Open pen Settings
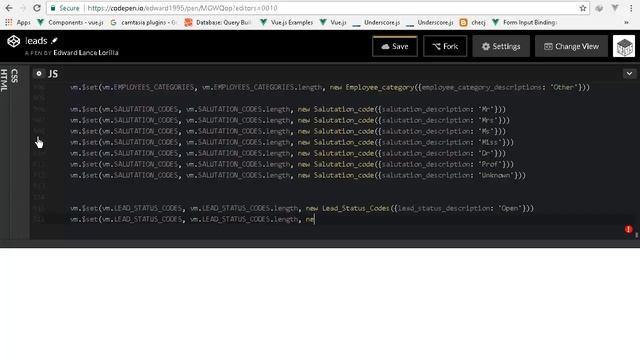640x360 pixels. [501, 46]
